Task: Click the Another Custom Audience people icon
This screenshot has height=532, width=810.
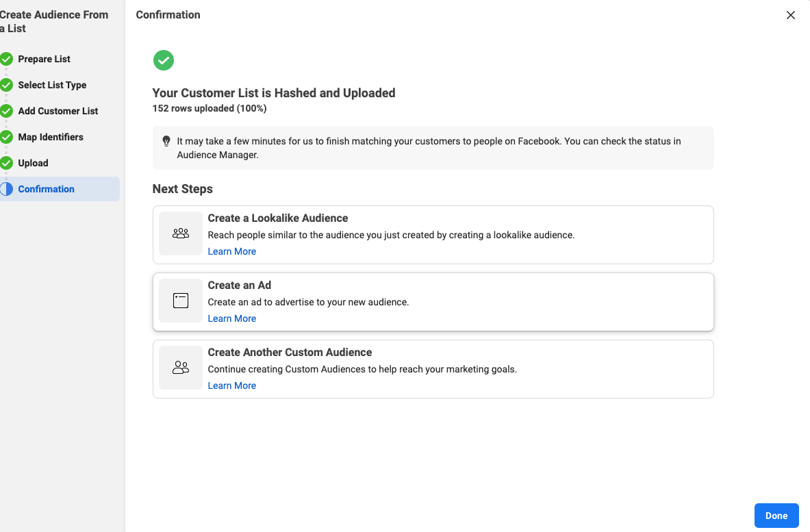Action: point(180,368)
